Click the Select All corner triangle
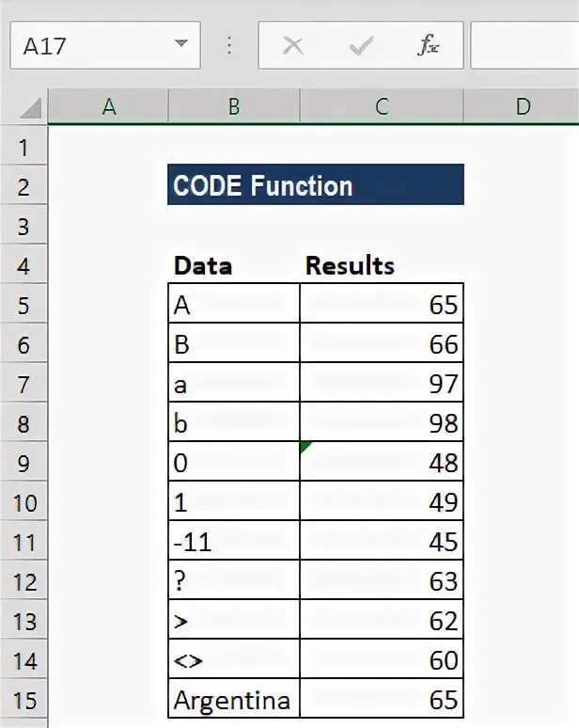579x728 pixels. pyautogui.click(x=31, y=108)
